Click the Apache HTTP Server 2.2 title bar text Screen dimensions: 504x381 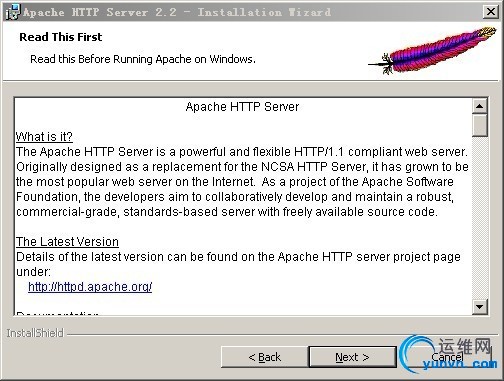pos(177,12)
